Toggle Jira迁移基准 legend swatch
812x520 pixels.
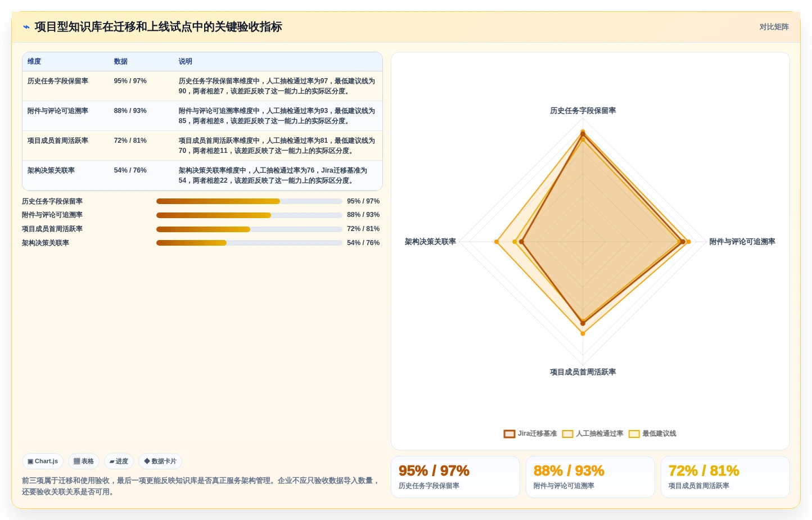[509, 434]
